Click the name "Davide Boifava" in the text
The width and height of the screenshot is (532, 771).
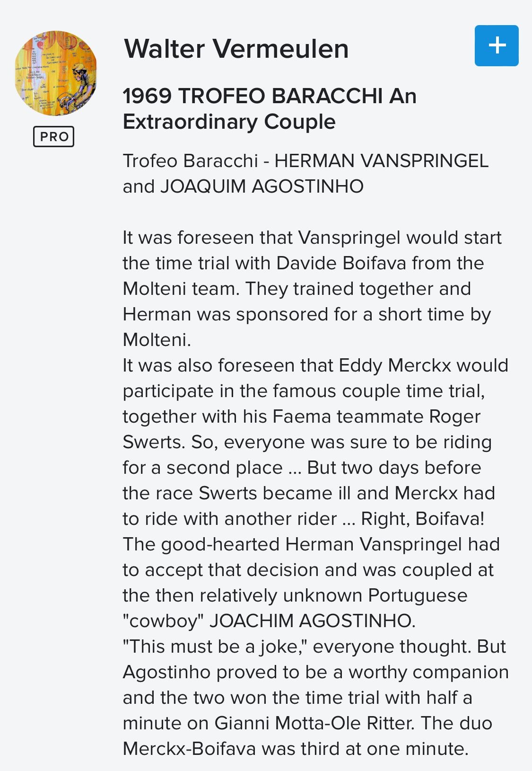tap(341, 263)
